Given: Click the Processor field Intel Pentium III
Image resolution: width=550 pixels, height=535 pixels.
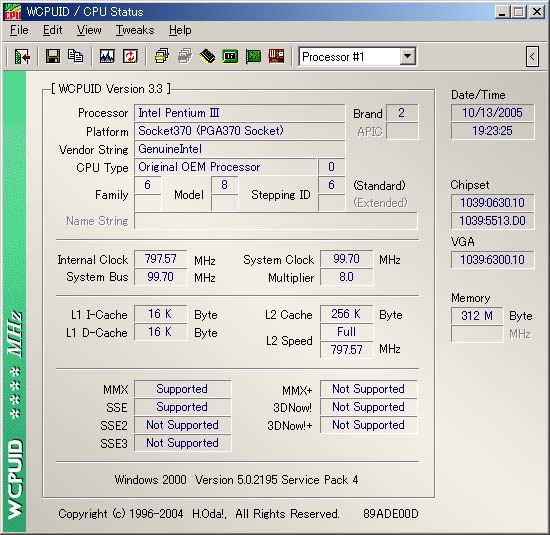Looking at the screenshot, I should click(x=240, y=113).
